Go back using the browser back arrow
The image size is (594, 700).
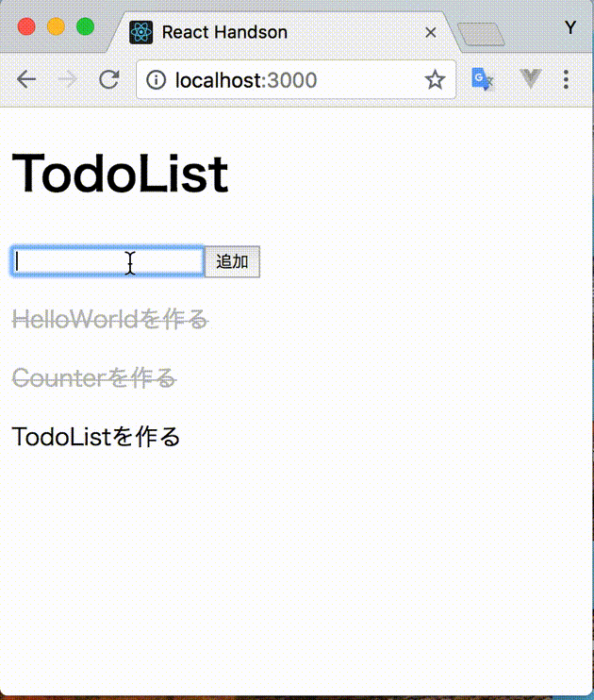(26, 80)
